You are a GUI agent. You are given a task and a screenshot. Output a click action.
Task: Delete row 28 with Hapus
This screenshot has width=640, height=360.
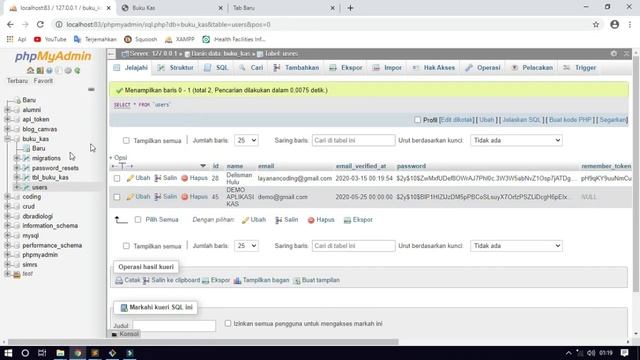tap(194, 178)
